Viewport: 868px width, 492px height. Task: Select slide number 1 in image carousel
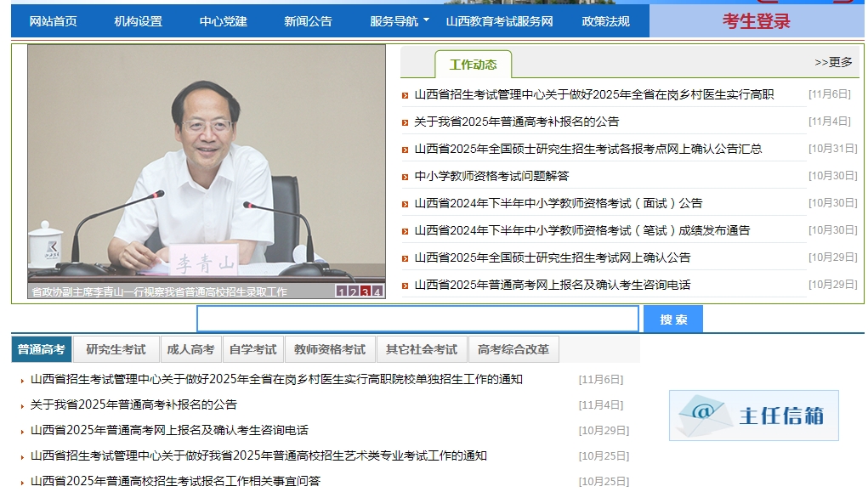click(341, 292)
